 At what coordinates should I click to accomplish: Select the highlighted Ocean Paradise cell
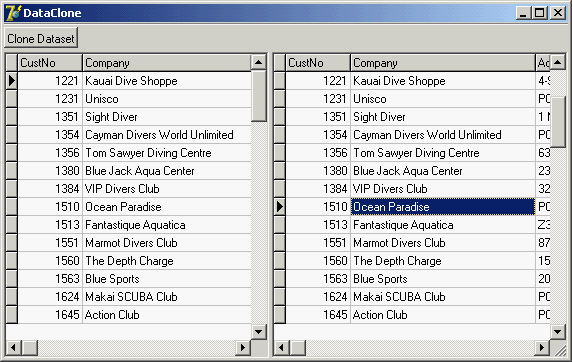[x=443, y=207]
